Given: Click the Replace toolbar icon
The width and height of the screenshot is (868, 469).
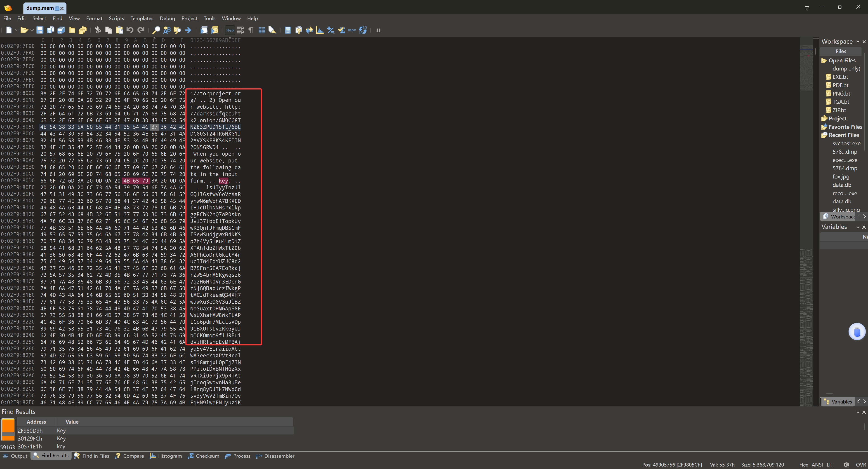Looking at the screenshot, I should pos(167,30).
